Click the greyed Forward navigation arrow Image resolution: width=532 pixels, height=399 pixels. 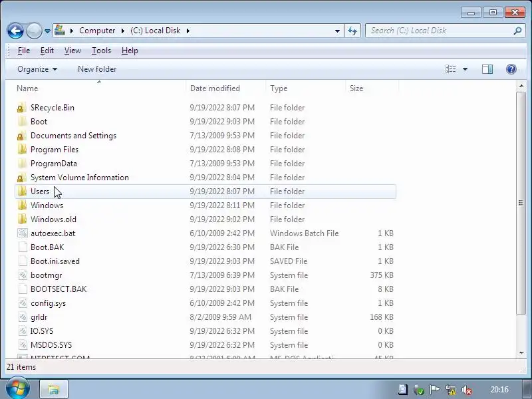(x=34, y=31)
